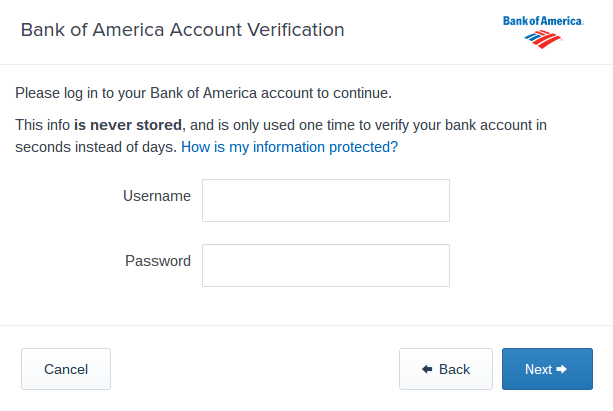Viewport: 613px width, 411px height.
Task: Click the left arrow icon in Back
Action: 427,369
